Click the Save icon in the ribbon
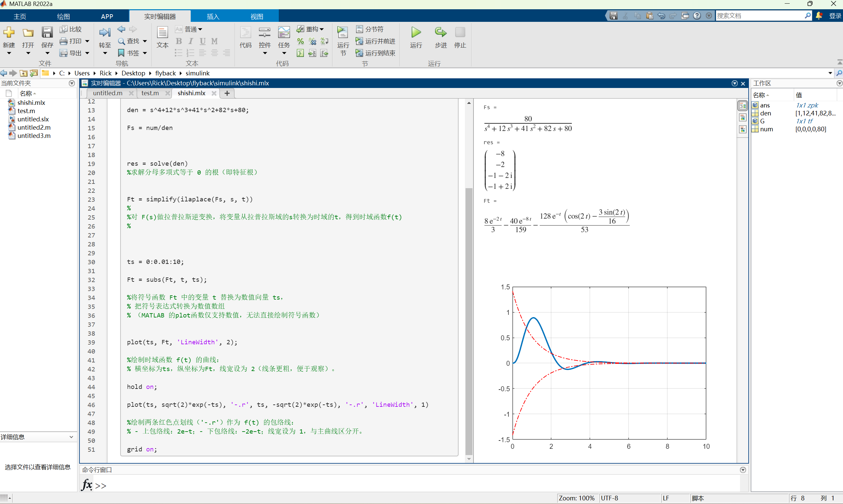This screenshot has width=843, height=504. 47,33
